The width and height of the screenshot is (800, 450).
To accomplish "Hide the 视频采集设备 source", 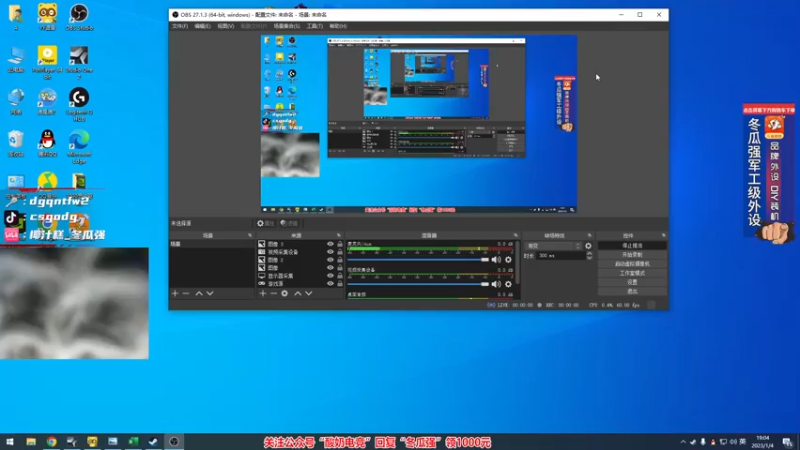I will click(330, 252).
